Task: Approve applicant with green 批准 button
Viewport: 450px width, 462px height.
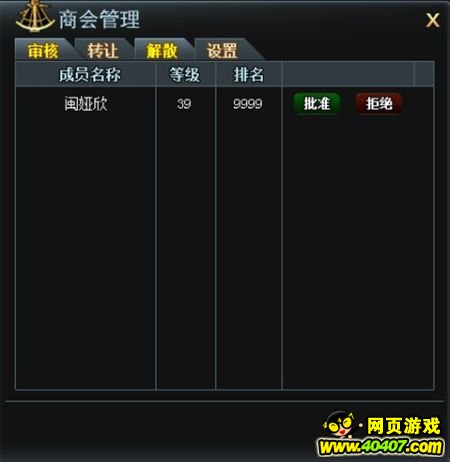Action: click(x=317, y=104)
